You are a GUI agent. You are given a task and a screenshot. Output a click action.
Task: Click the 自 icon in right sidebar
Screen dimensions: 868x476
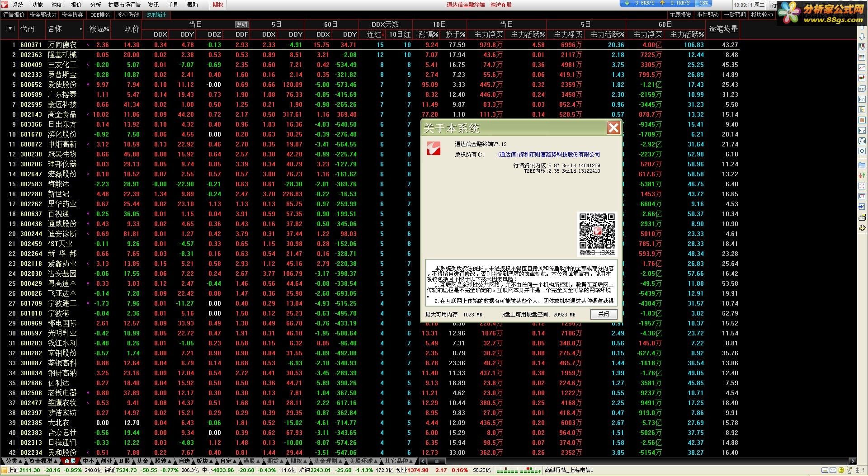pyautogui.click(x=862, y=120)
